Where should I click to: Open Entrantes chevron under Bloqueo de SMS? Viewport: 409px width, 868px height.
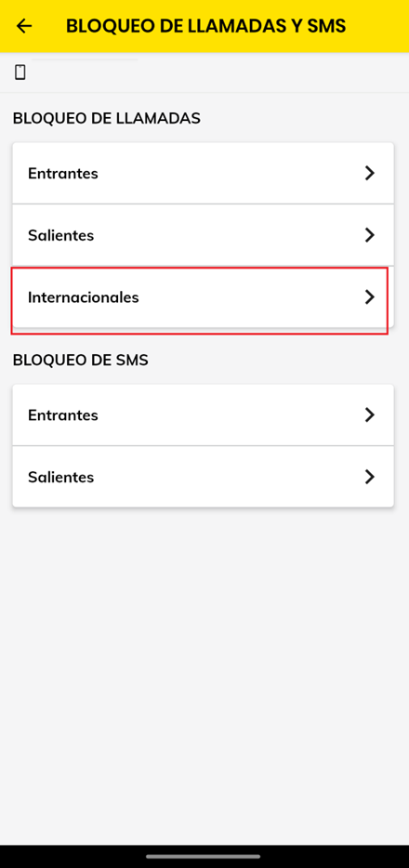[x=370, y=414]
